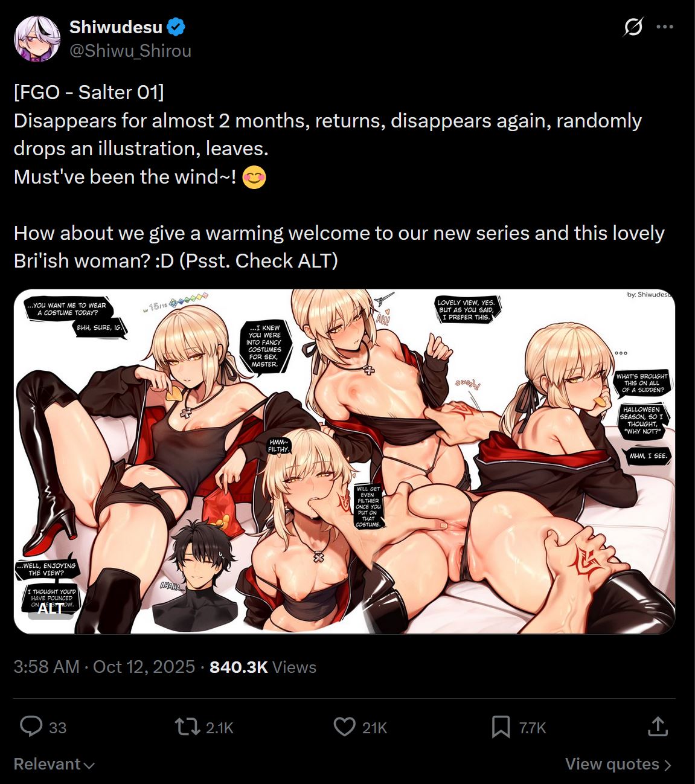
Task: Open the Shiwudesu display name
Action: [116, 27]
